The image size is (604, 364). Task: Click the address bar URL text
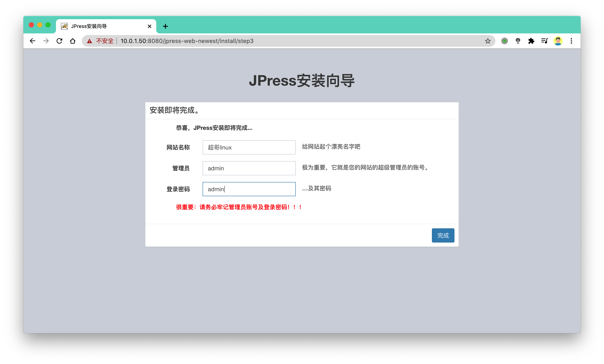tap(187, 41)
